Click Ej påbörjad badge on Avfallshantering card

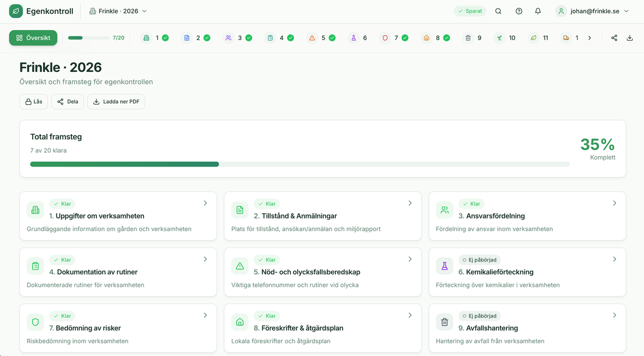(479, 316)
